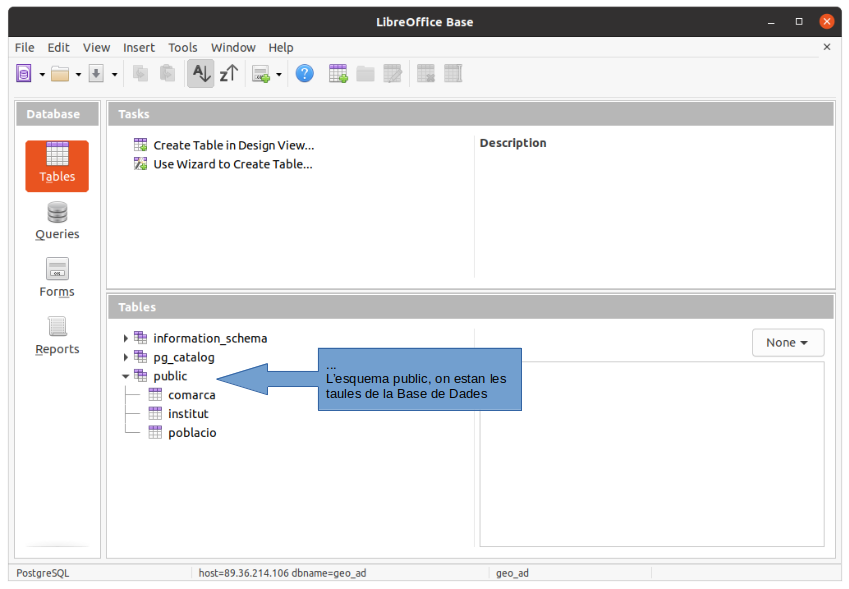Viewport: 849px width, 589px height.
Task: Select pg_catalog in tables tree
Action: point(184,357)
